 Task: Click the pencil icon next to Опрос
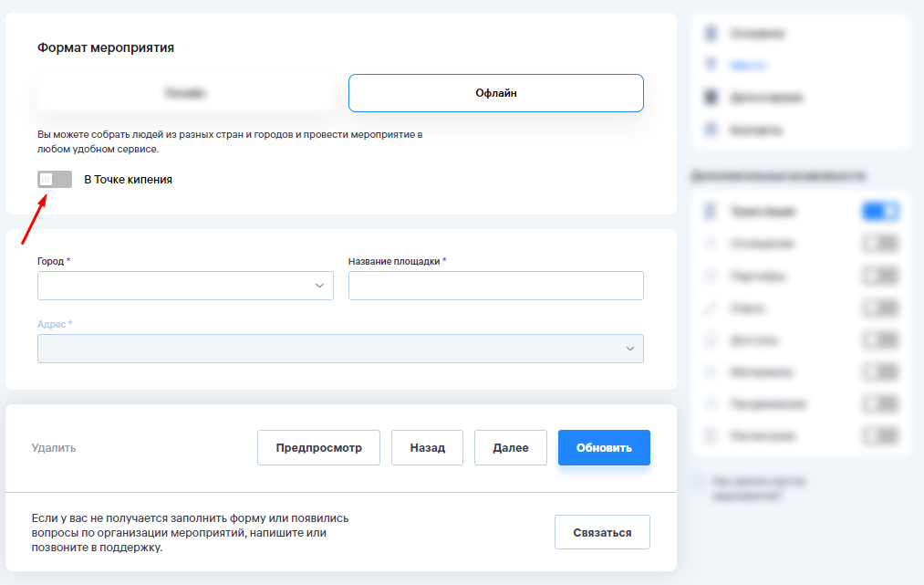coord(711,308)
